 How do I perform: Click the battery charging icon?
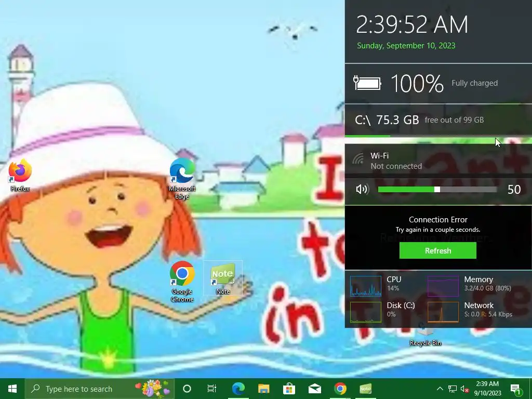367,83
